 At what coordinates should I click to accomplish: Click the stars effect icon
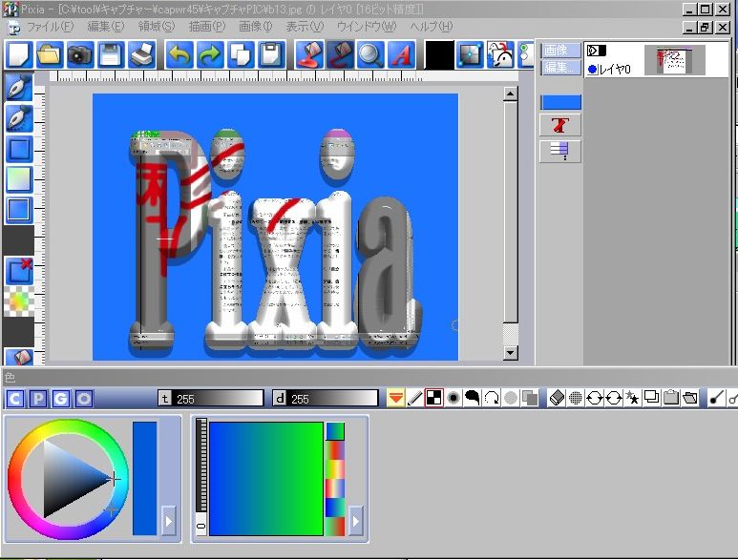[x=633, y=398]
